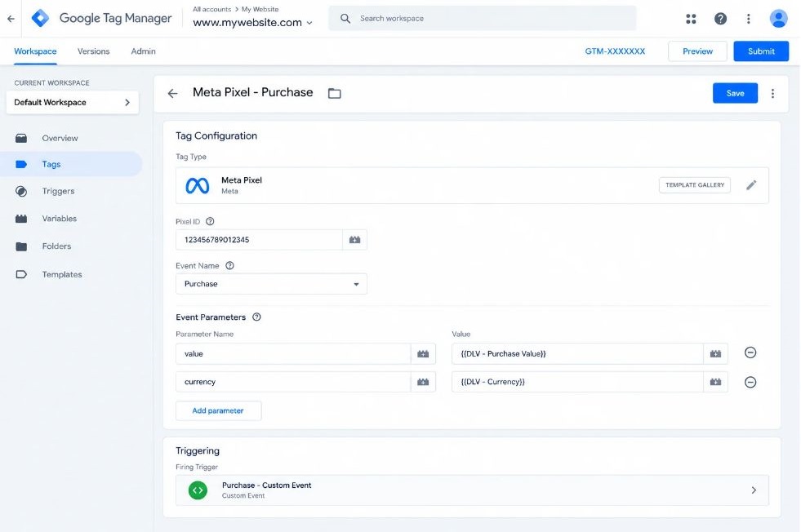Click the Add parameter button
Image resolution: width=801 pixels, height=532 pixels.
(x=218, y=411)
